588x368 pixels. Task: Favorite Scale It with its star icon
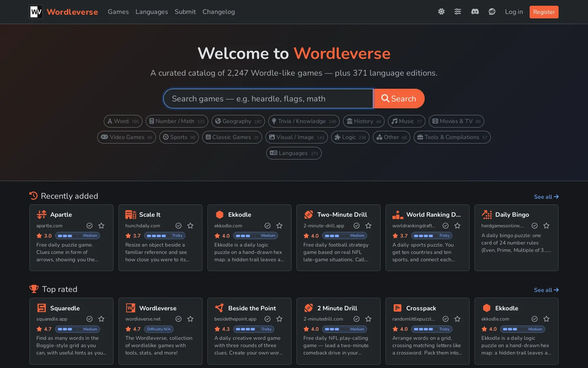coord(190,226)
